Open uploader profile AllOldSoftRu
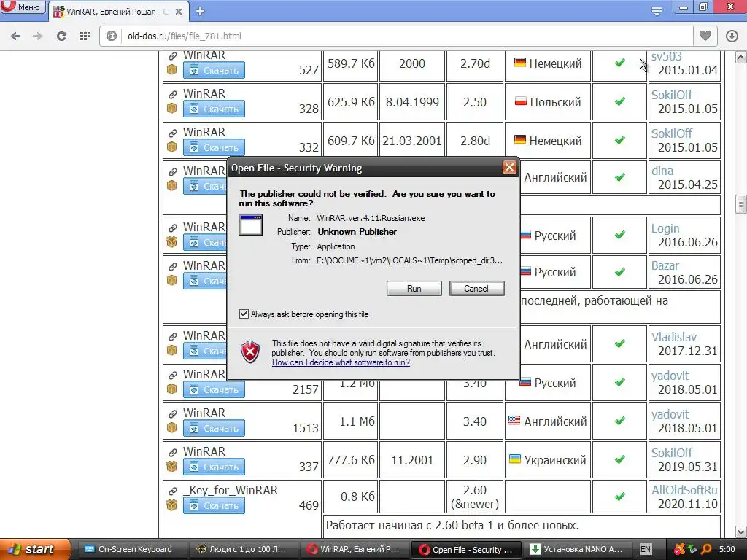This screenshot has height=560, width=747. (684, 490)
